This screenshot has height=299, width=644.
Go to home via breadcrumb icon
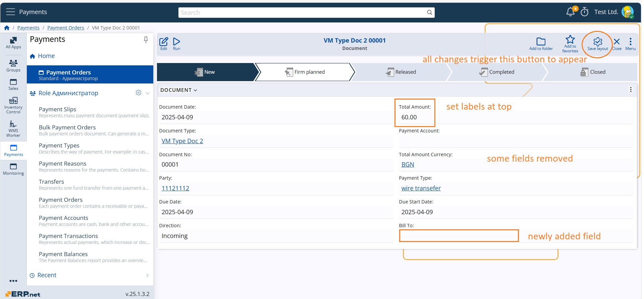(7, 28)
